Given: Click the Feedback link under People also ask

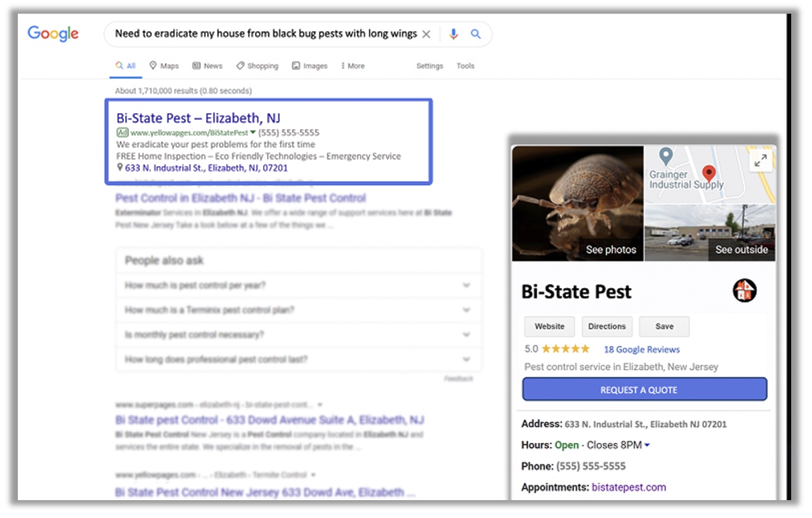Looking at the screenshot, I should click(x=458, y=379).
